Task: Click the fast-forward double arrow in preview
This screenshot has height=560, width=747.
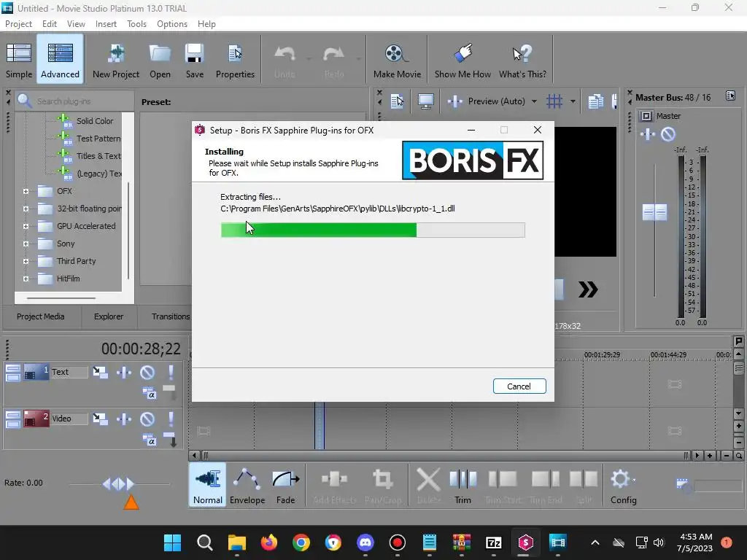Action: tap(588, 289)
